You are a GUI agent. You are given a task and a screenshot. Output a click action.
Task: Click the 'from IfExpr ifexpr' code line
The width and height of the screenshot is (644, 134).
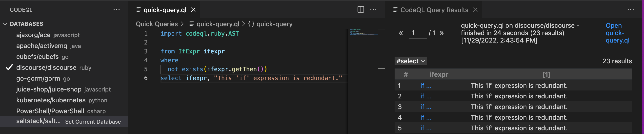(193, 51)
